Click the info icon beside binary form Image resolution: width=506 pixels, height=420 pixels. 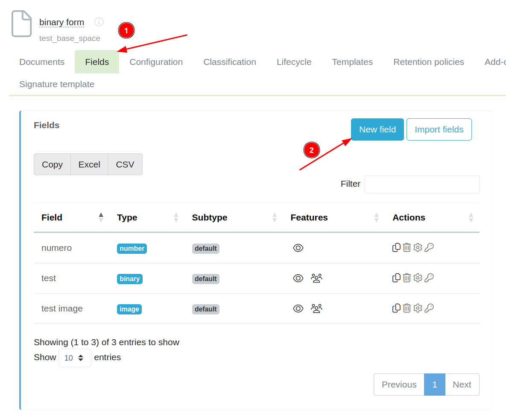(x=99, y=22)
